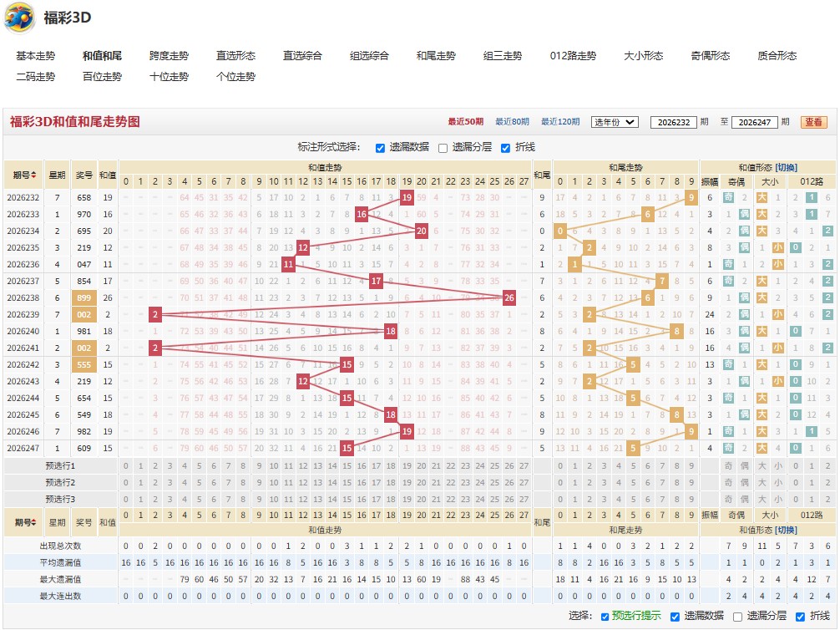Toggle the 预选行提示 checkbox
This screenshot has height=630, width=840.
[x=605, y=617]
